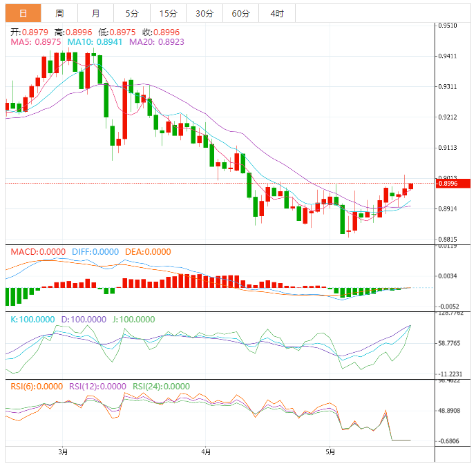Click the DEA value label
The width and height of the screenshot is (476, 466).
pos(148,252)
